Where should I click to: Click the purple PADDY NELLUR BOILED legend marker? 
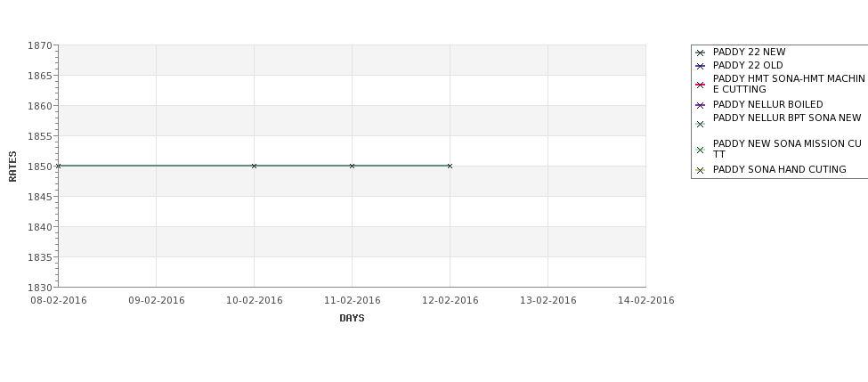(x=700, y=105)
